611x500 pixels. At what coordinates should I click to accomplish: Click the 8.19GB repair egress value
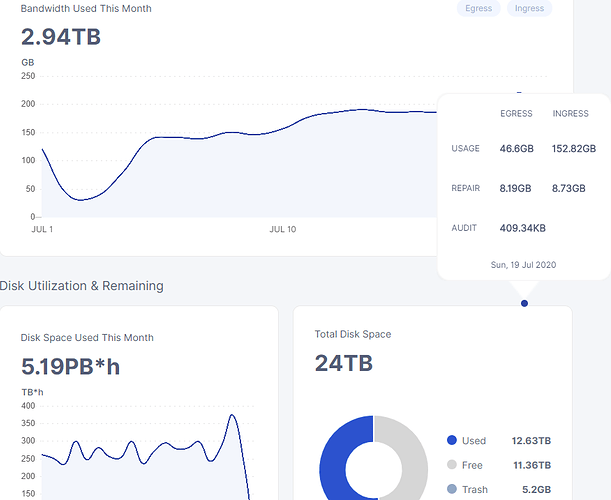point(517,188)
